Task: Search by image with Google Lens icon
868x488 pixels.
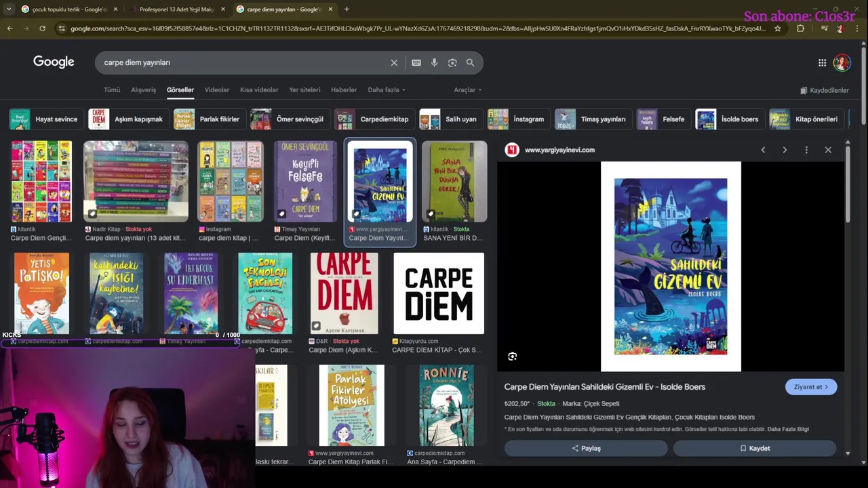Action: tap(452, 62)
